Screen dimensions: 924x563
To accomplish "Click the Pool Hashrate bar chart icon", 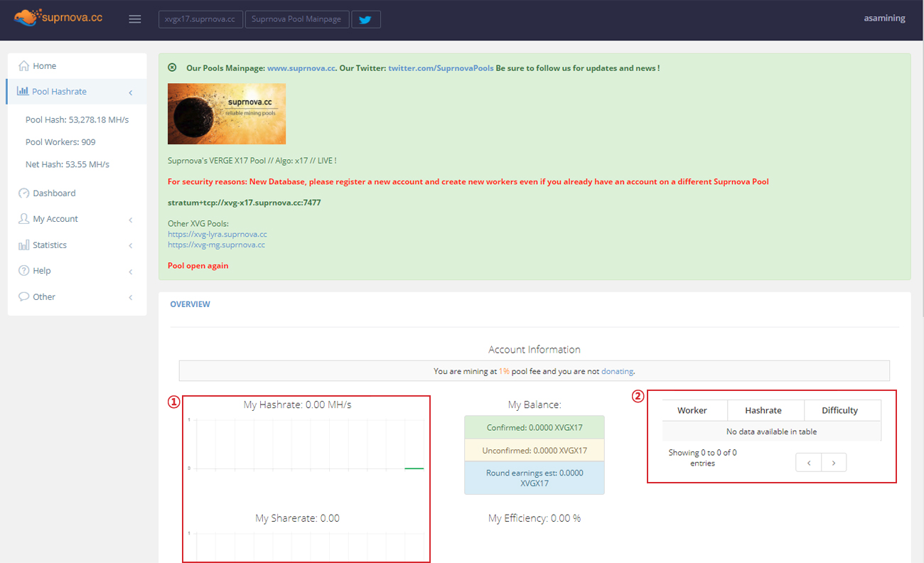I will click(x=23, y=92).
